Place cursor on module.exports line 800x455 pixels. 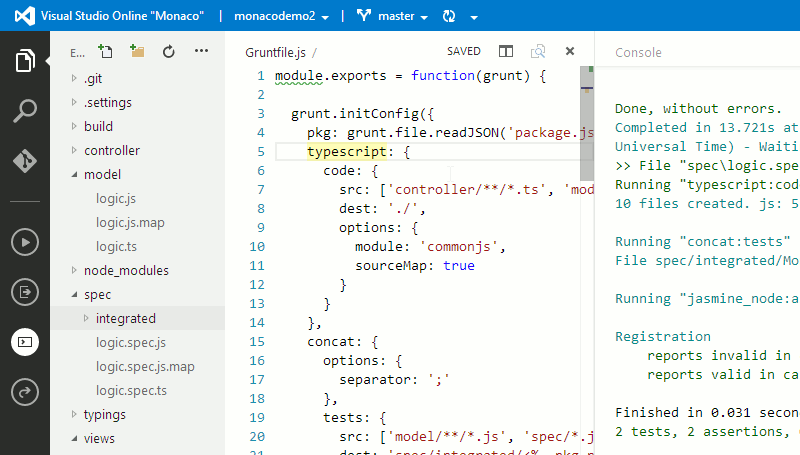click(x=410, y=76)
